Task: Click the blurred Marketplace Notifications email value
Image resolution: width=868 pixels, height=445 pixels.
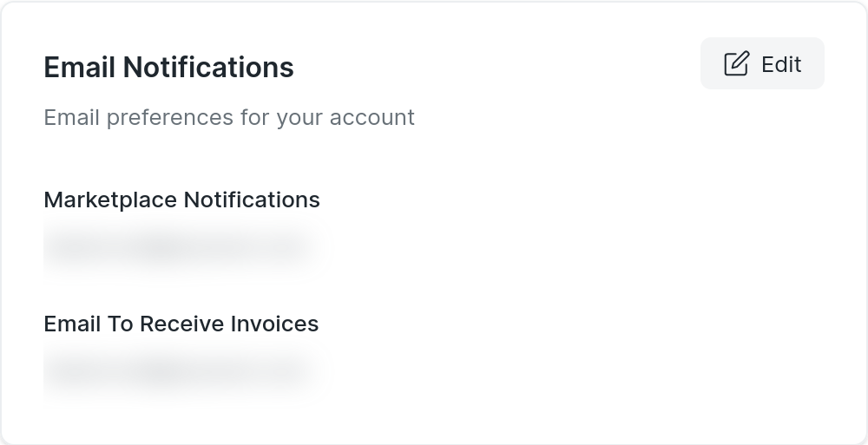Action: (178, 248)
